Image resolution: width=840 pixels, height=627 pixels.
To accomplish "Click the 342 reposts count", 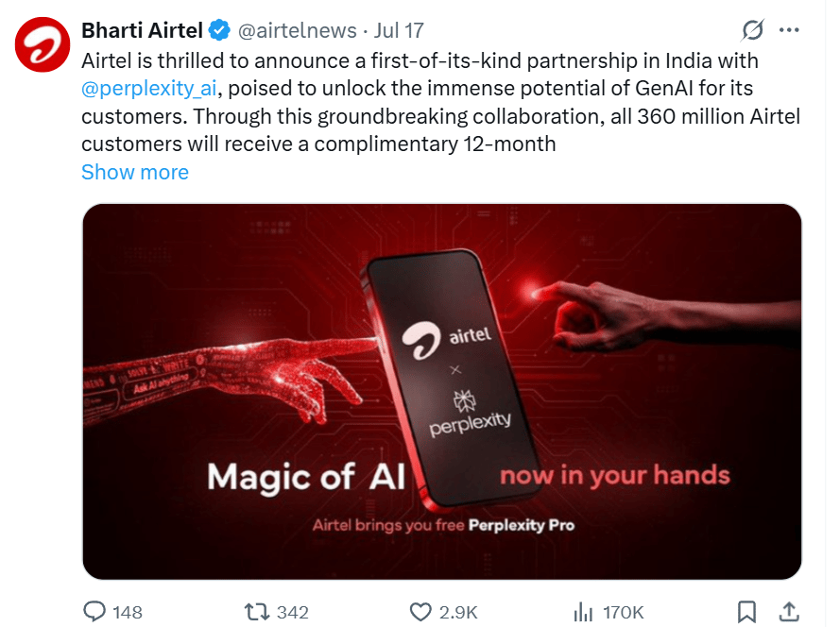I will pyautogui.click(x=293, y=612).
